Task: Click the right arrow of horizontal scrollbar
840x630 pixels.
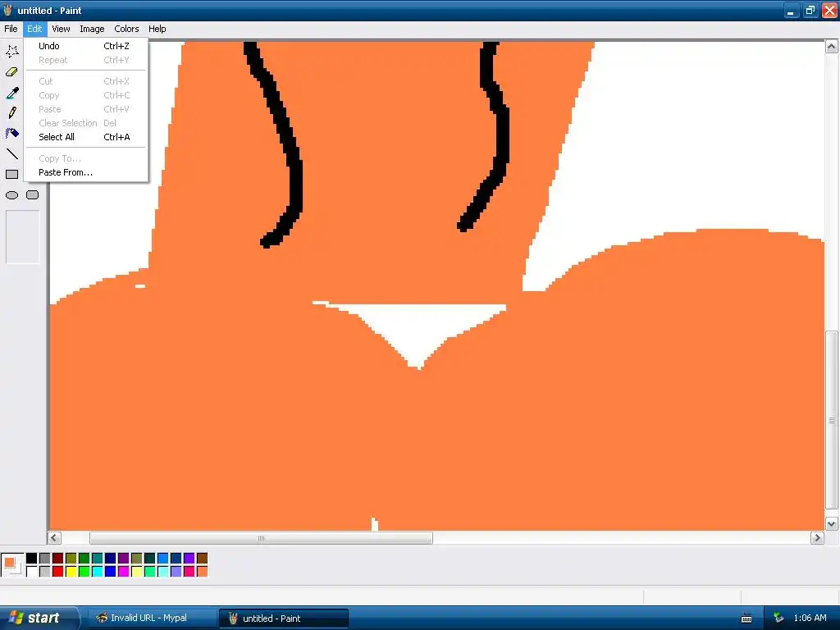Action: point(817,537)
